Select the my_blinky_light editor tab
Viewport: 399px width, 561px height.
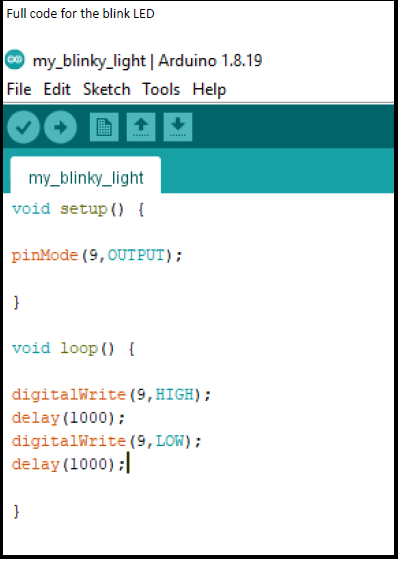pos(86,175)
